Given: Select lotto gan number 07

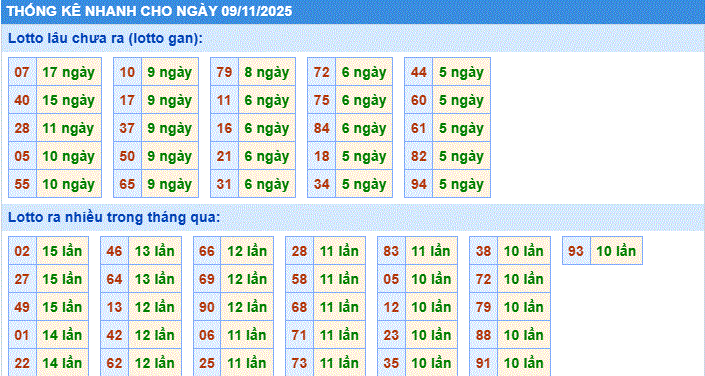Looking at the screenshot, I should [22, 72].
